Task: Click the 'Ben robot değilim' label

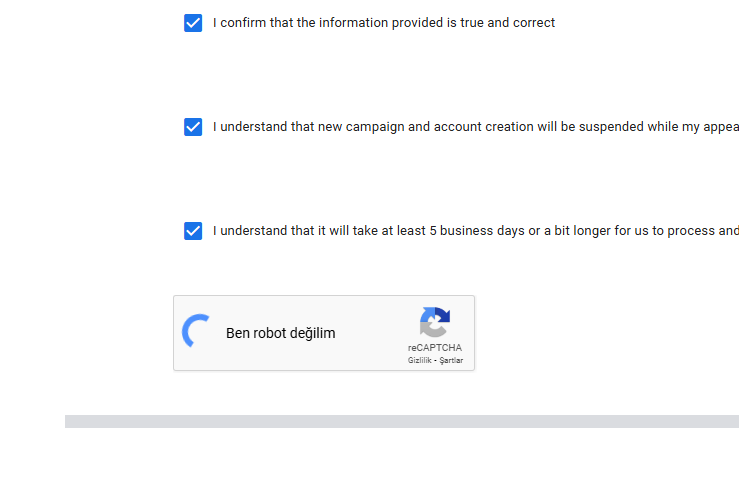Action: [x=280, y=333]
